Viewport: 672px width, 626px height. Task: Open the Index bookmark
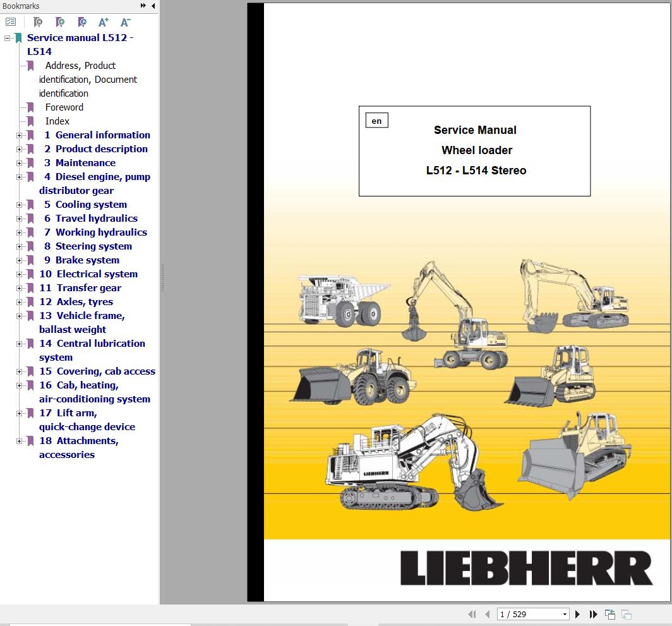point(57,121)
